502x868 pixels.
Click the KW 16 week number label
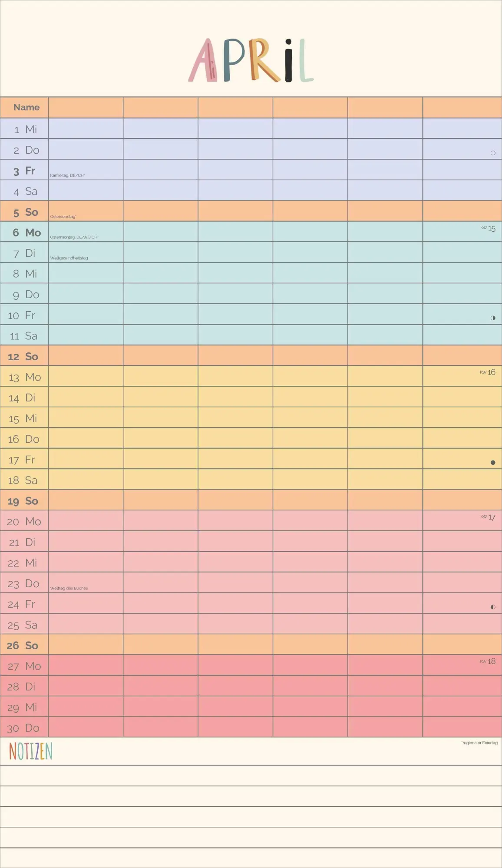coord(488,372)
